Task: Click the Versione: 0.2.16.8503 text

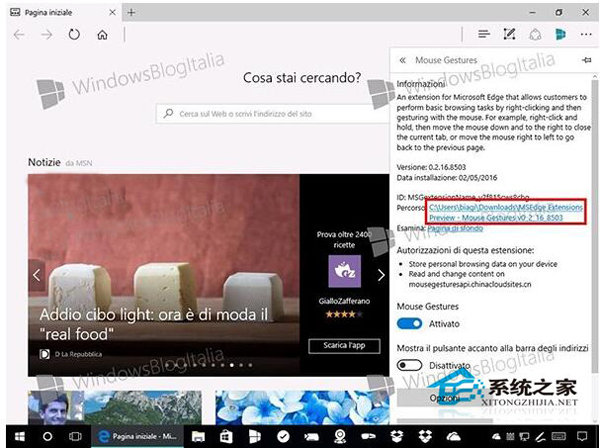Action: 431,167
